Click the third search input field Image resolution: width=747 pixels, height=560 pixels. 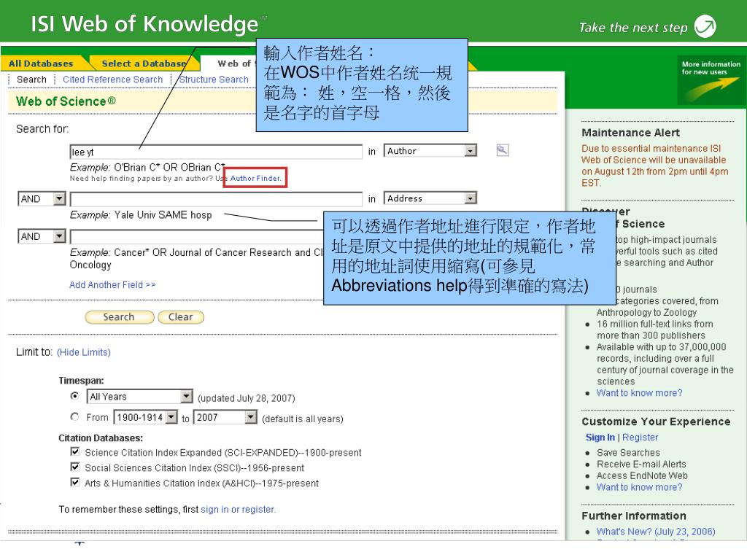coord(197,236)
